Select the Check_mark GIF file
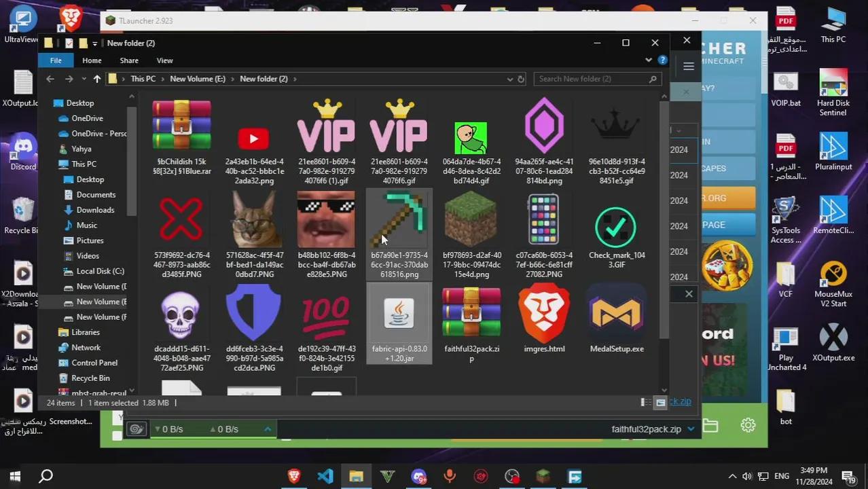868x489 pixels. click(x=616, y=231)
